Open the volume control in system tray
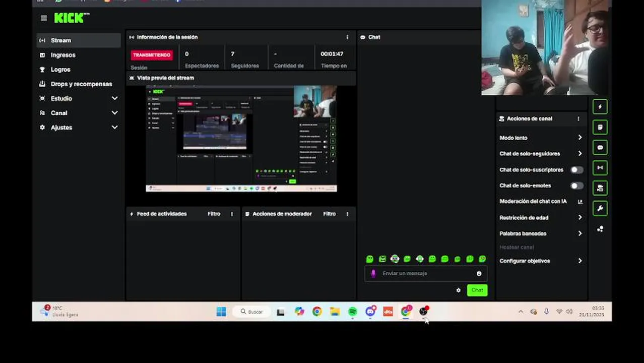644x363 pixels. pos(569,312)
